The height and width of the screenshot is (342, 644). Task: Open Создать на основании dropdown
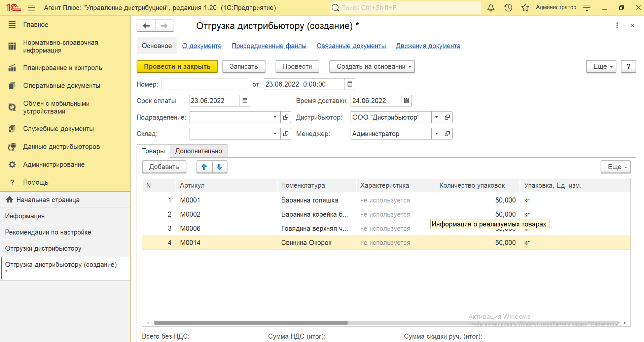point(372,66)
